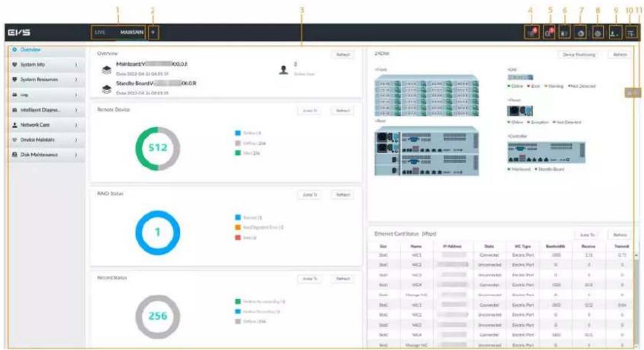The width and height of the screenshot is (644, 350).
Task: Add a new tab with plus icon
Action: [x=153, y=32]
